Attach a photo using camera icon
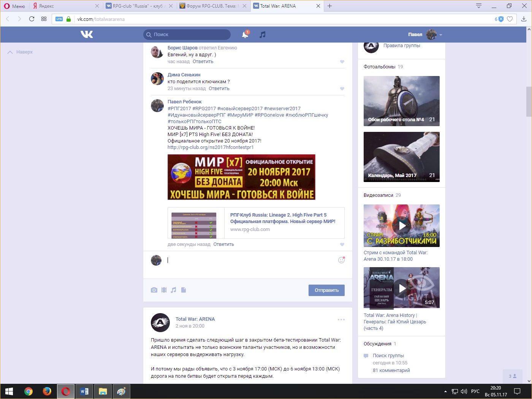 154,290
